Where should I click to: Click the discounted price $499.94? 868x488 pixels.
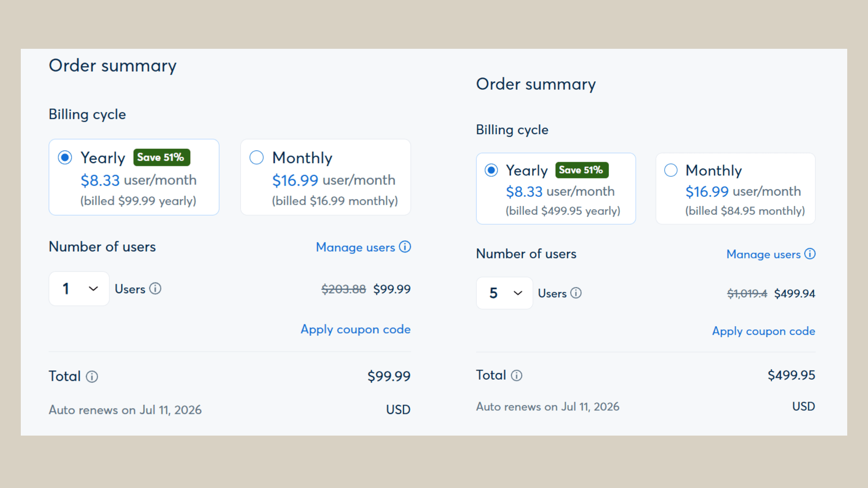pos(794,294)
